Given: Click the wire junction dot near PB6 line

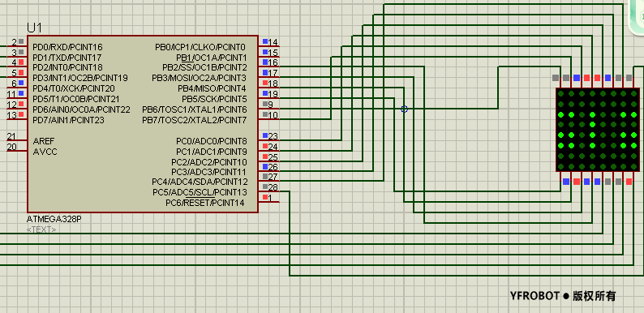Looking at the screenshot, I should [404, 109].
